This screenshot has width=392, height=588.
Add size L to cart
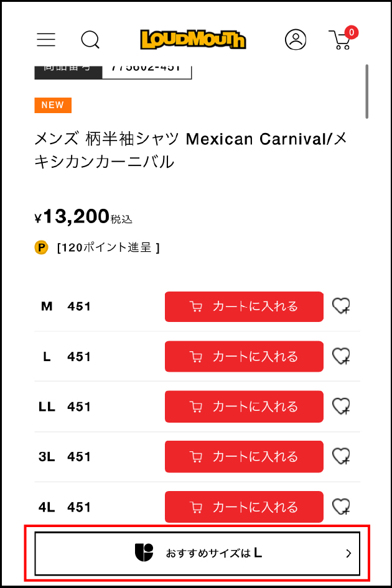244,356
